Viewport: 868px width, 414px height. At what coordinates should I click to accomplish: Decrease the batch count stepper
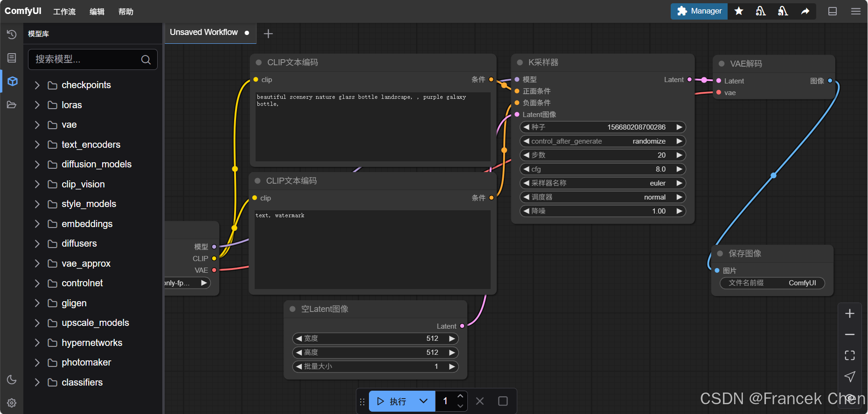pos(460,406)
